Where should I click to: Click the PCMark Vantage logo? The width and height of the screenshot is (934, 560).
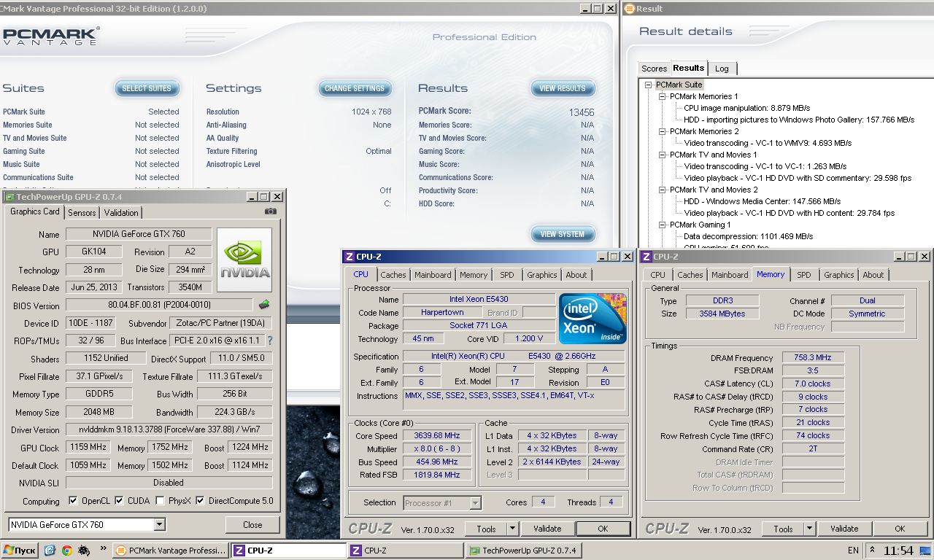51,36
